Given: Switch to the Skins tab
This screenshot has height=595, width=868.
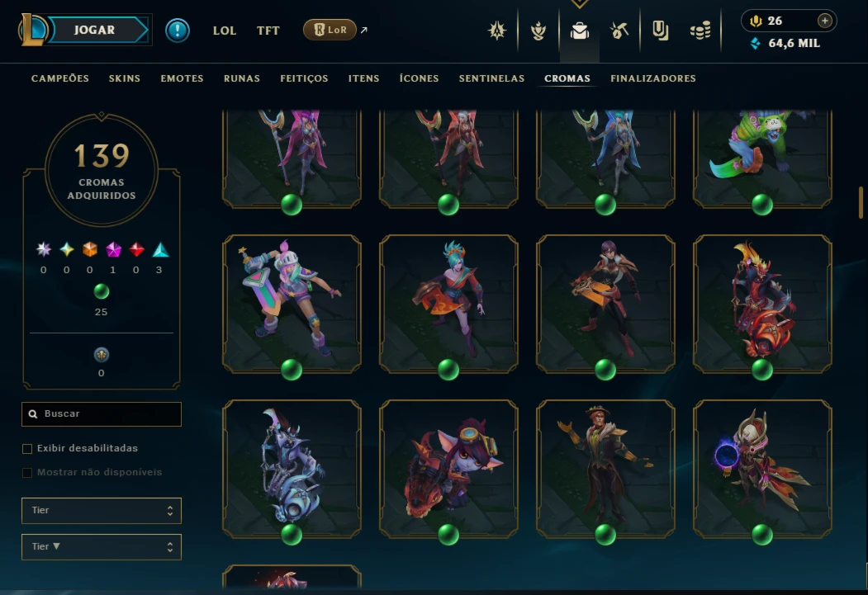Looking at the screenshot, I should pyautogui.click(x=125, y=78).
